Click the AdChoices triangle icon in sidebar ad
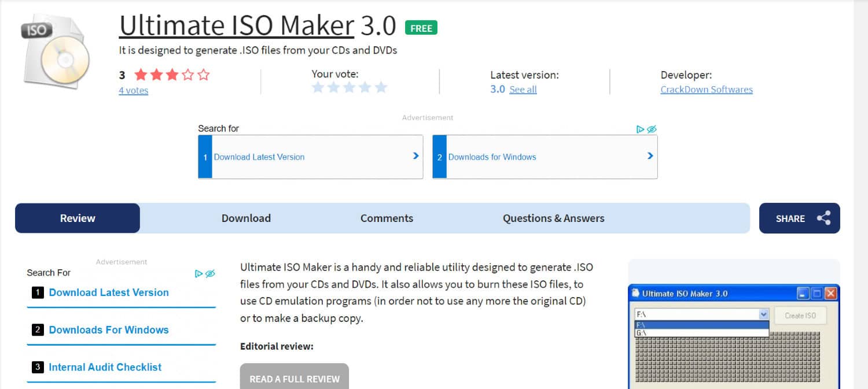The image size is (868, 389). tap(198, 273)
